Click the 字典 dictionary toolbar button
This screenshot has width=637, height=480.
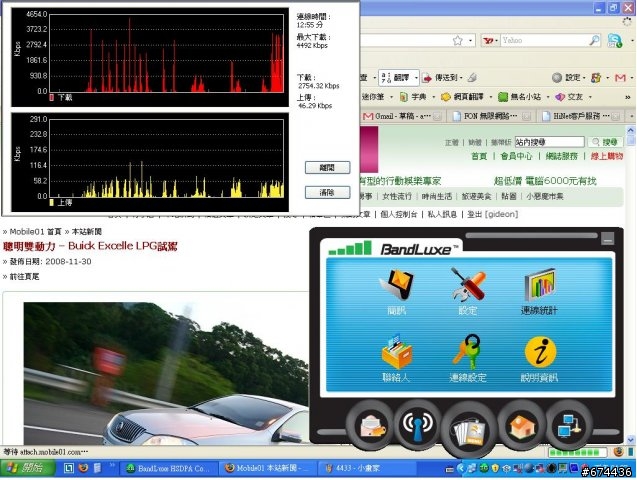[x=413, y=97]
